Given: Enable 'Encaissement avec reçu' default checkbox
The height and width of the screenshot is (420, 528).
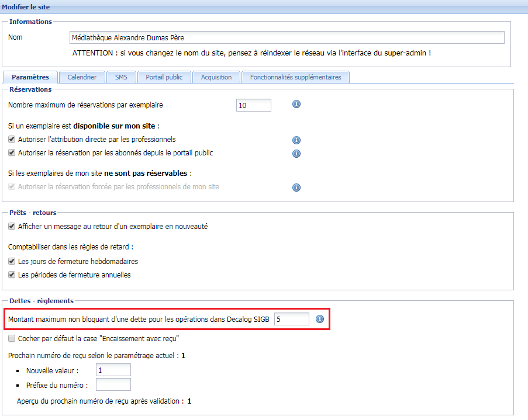Looking at the screenshot, I should pyautogui.click(x=11, y=338).
